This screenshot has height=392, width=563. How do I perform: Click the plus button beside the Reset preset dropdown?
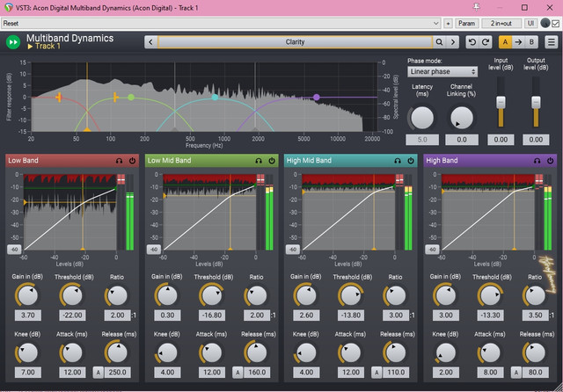(x=448, y=24)
